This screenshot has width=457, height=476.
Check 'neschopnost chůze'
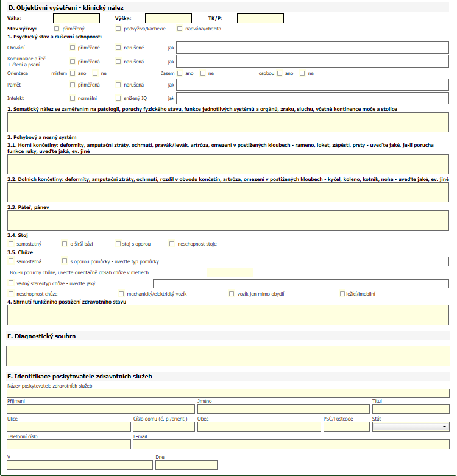tap(11, 294)
